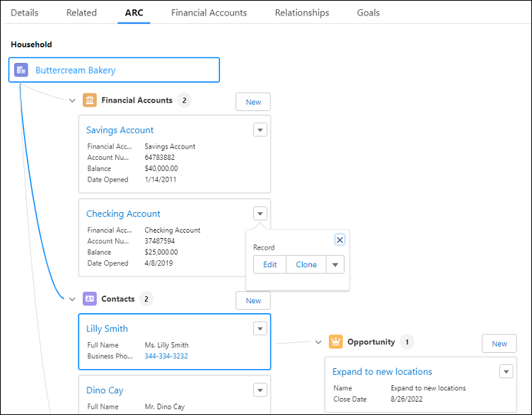Click the Contacts group icon
Viewport: 532px width, 415px height.
[x=90, y=299]
